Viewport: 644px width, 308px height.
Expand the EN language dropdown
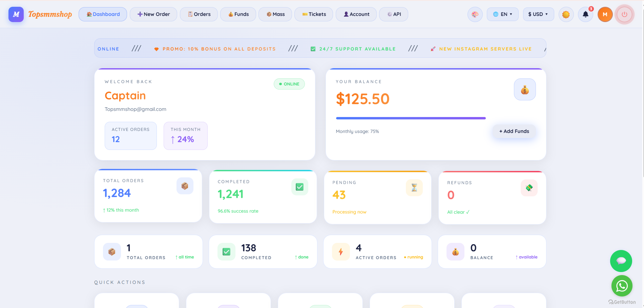tap(502, 14)
